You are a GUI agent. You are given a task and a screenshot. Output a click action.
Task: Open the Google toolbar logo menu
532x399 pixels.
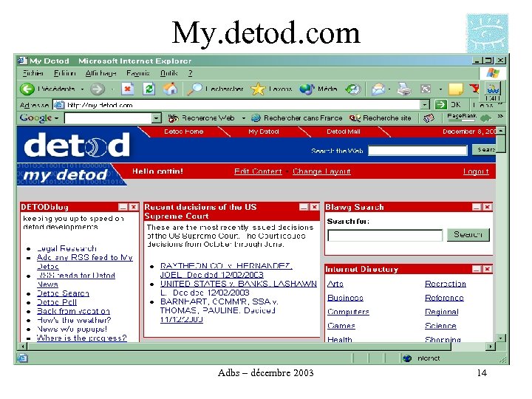38,117
